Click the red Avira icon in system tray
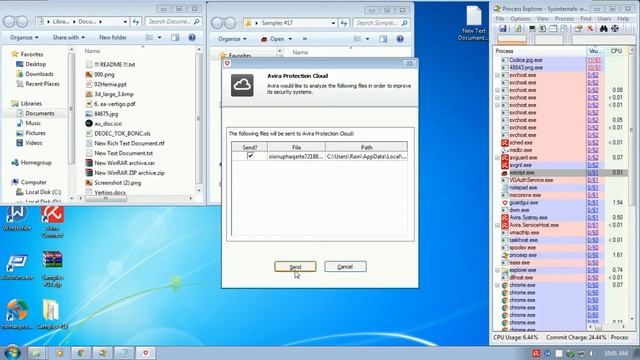Image resolution: width=640 pixels, height=360 pixels. tap(536, 353)
